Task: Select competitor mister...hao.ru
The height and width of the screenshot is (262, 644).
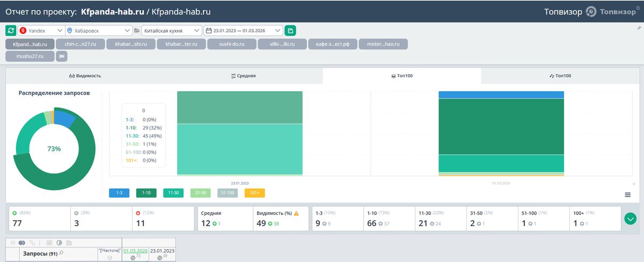Action: (x=383, y=44)
